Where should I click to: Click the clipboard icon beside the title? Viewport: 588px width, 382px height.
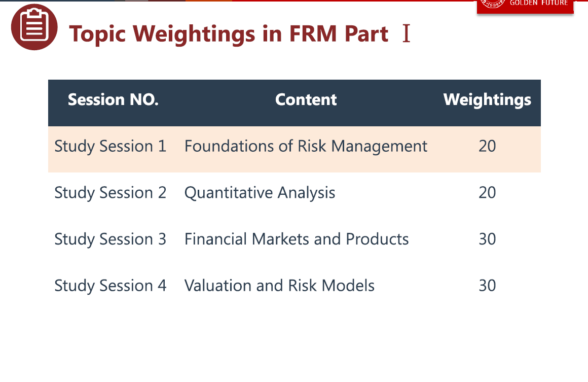click(34, 27)
